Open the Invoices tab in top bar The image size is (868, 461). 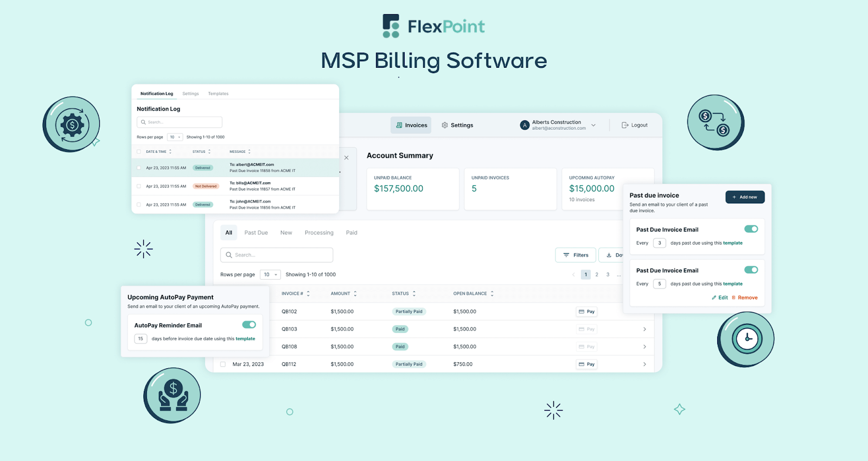[411, 125]
